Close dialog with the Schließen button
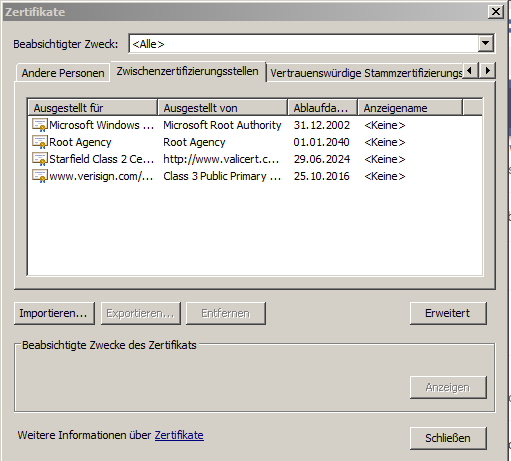Screen dimensions: 511x461 coord(448,438)
